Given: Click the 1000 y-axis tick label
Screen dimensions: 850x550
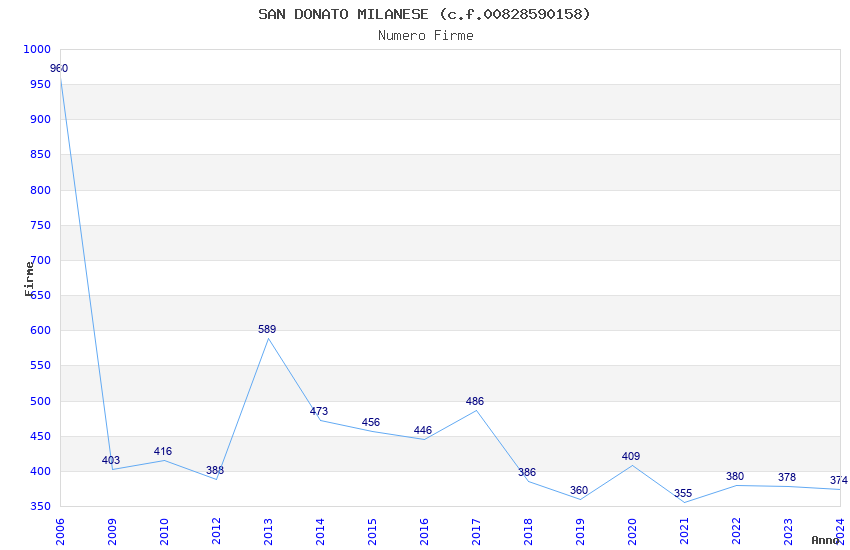Looking at the screenshot, I should click(37, 49).
